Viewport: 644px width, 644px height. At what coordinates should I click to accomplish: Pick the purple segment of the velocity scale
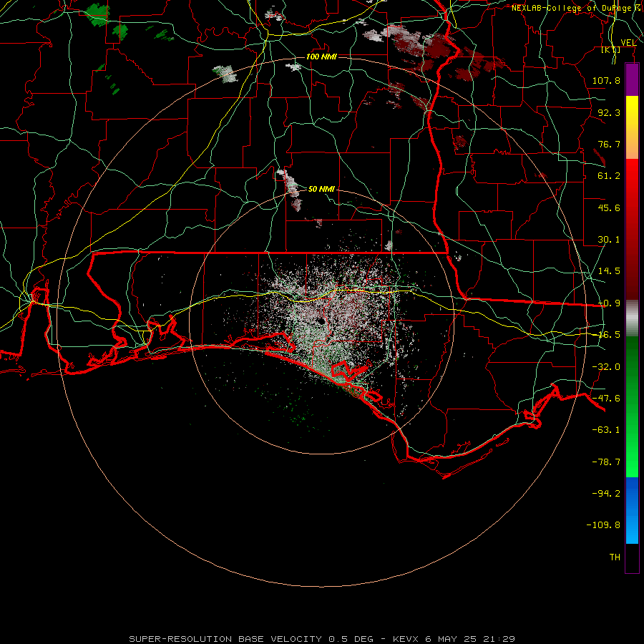632,79
